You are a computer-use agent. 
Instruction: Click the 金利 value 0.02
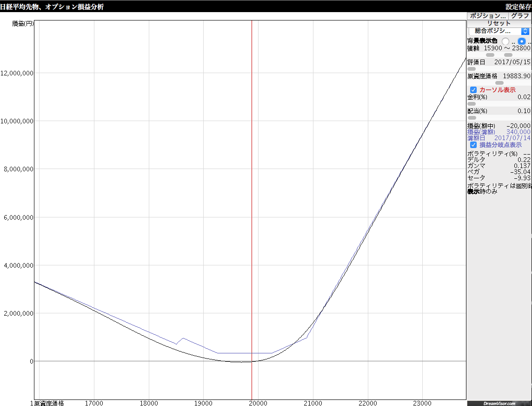[x=524, y=97]
